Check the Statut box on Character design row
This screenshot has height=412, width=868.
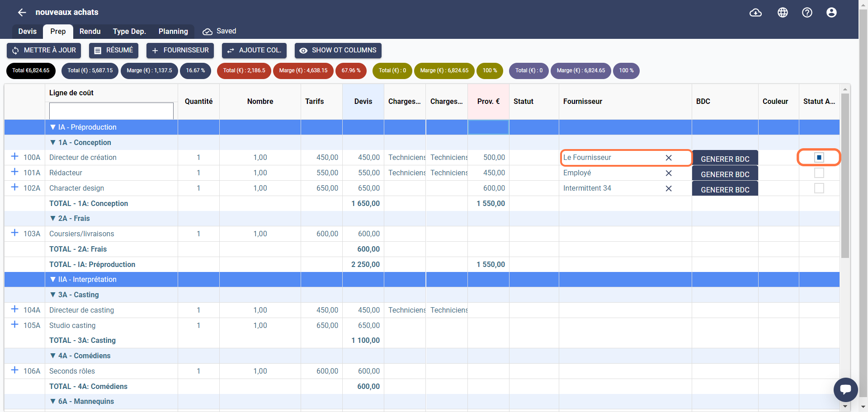pos(819,188)
